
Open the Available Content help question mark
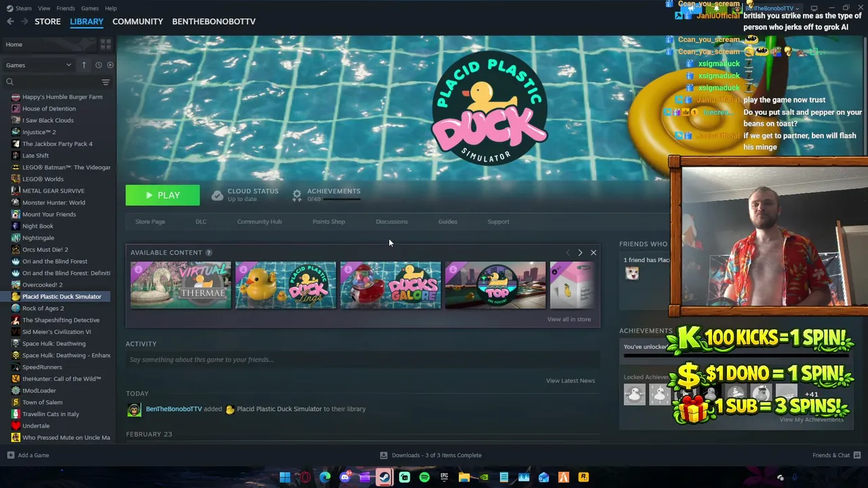209,253
